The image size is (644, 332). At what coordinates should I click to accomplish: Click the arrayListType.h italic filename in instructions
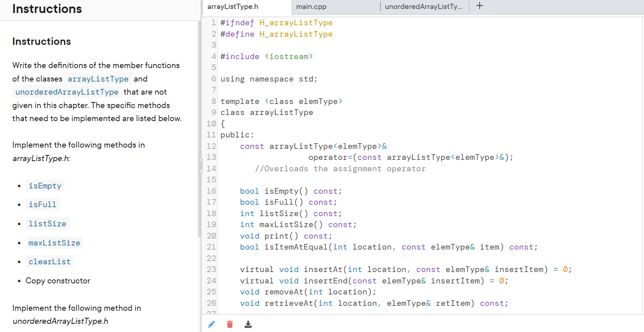(41, 158)
